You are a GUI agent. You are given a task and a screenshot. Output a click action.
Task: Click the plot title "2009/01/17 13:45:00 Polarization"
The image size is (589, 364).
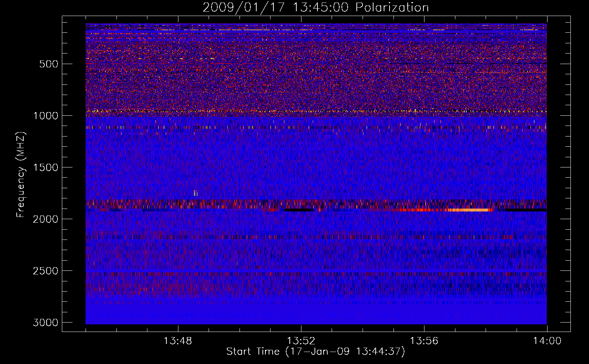point(316,8)
